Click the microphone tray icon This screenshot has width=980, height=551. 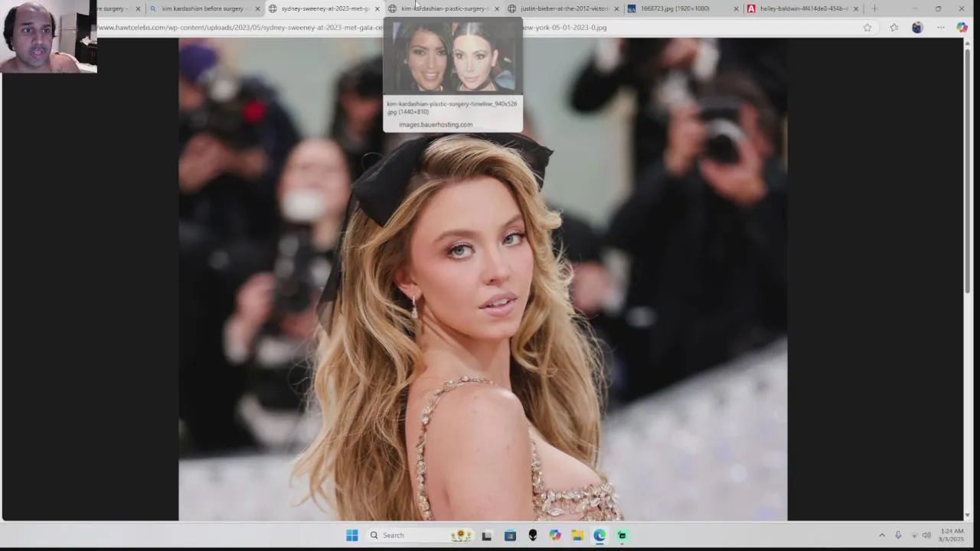[x=898, y=535]
